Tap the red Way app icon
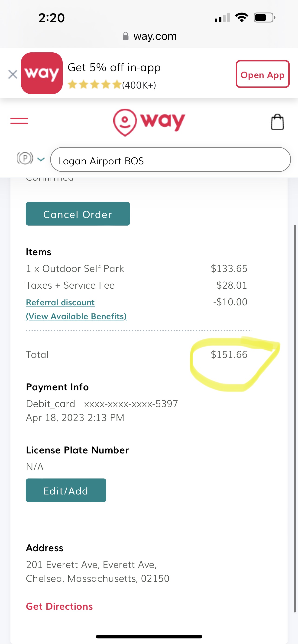 tap(42, 73)
